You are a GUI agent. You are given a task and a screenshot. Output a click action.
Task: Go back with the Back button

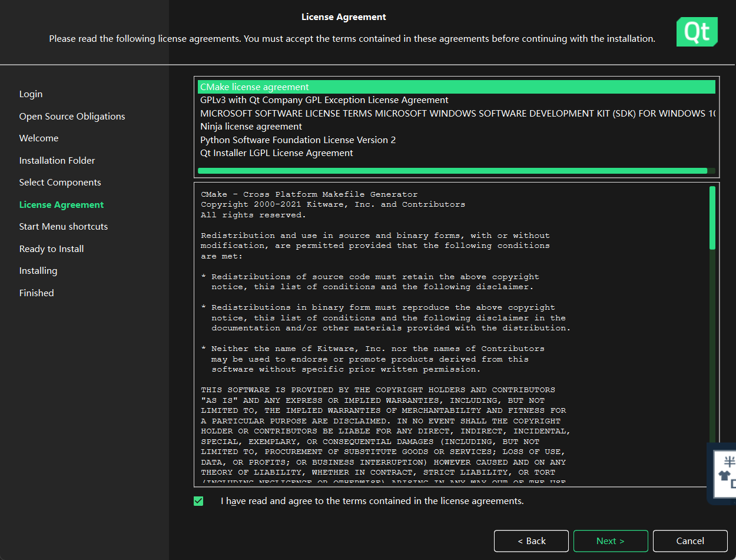pyautogui.click(x=531, y=541)
